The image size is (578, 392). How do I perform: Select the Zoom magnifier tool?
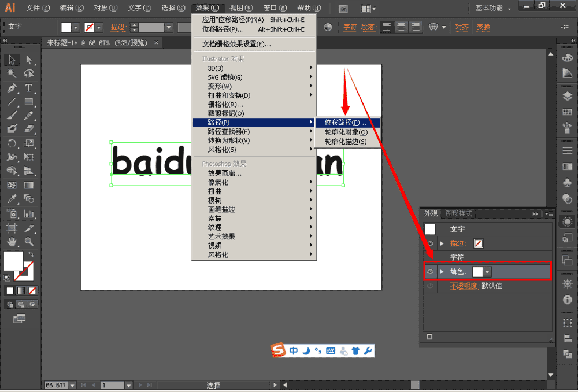pos(29,242)
